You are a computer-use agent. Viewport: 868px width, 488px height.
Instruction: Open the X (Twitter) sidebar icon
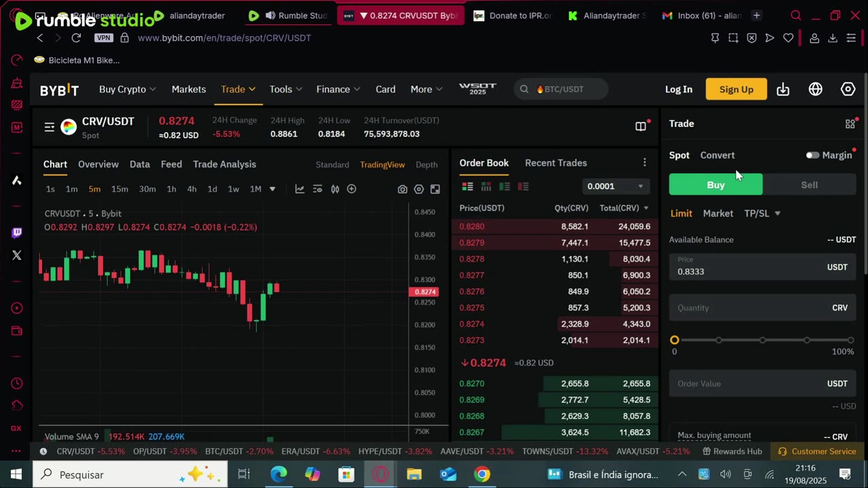[17, 256]
